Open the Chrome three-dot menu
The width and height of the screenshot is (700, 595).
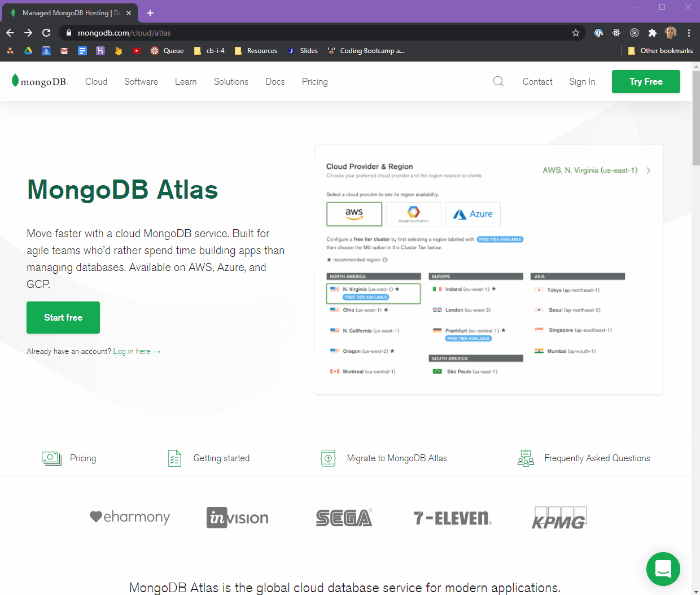point(689,33)
